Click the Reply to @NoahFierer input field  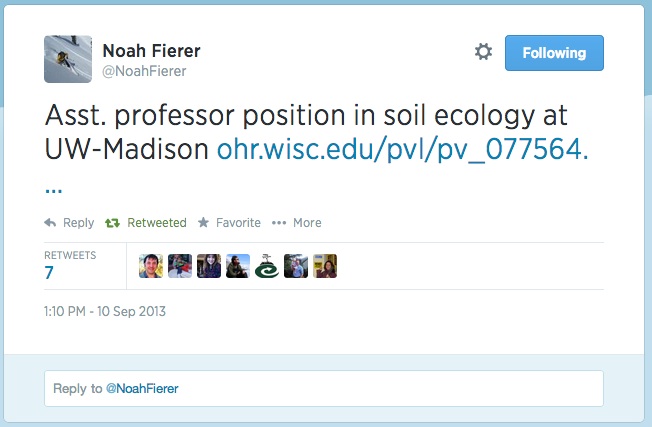click(324, 388)
